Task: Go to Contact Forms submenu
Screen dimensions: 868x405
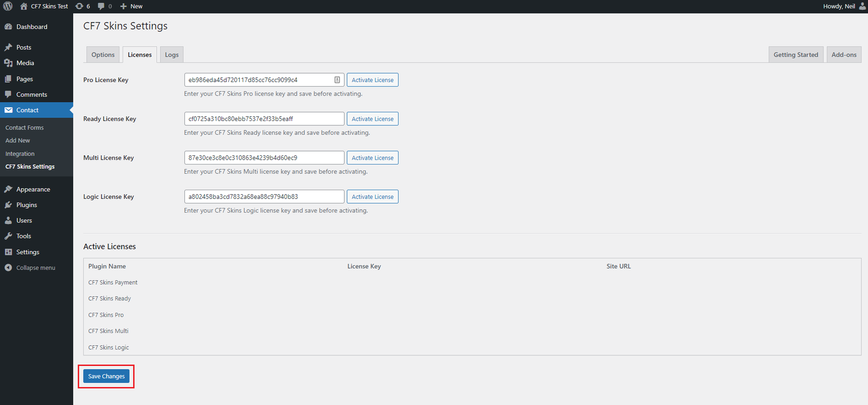Action: [x=24, y=128]
